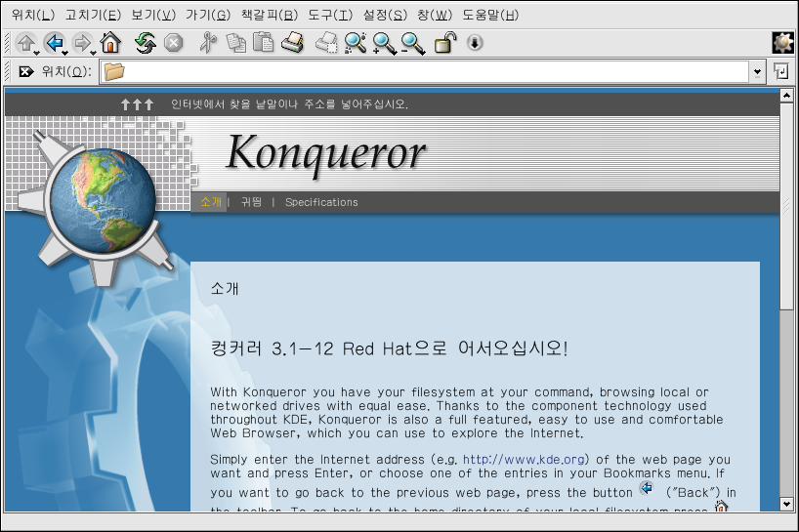The width and height of the screenshot is (799, 532).
Task: Open the Forward arrow history dropdown
Action: (92, 48)
